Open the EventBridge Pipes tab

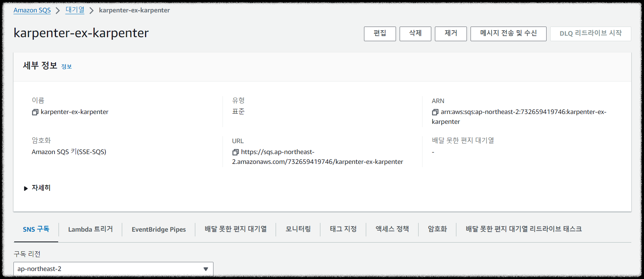[x=159, y=229]
